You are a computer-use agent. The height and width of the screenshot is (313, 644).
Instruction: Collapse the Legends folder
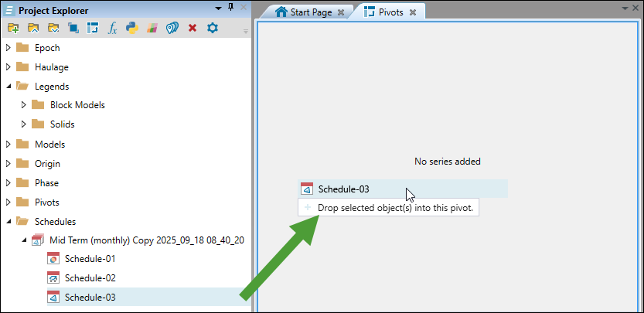click(9, 87)
